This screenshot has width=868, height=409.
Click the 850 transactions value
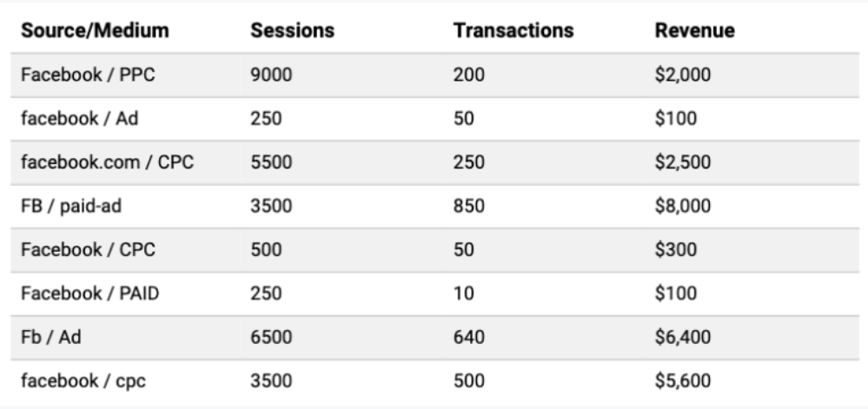coord(469,206)
